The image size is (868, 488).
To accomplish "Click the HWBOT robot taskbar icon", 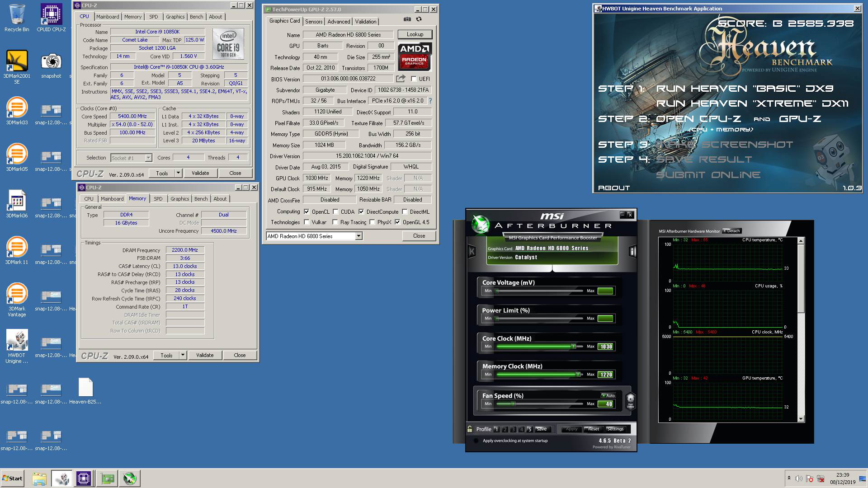I will tap(62, 479).
